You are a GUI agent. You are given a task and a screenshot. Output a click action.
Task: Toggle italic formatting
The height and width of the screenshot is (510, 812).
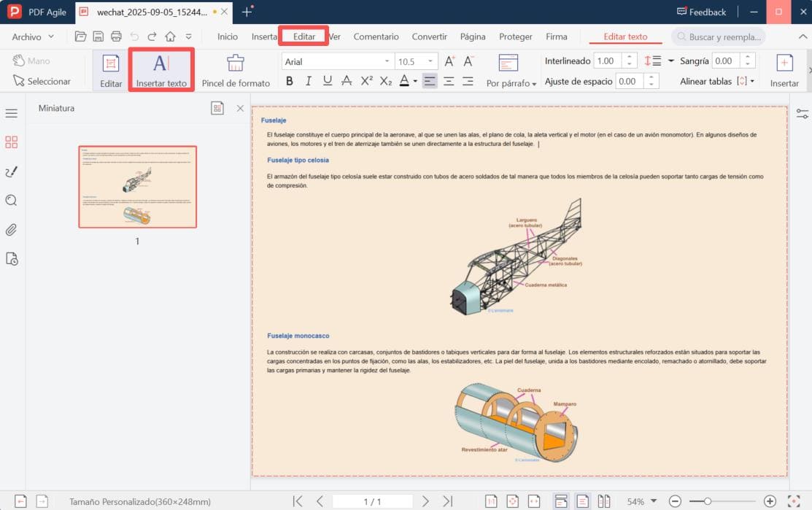(x=309, y=81)
